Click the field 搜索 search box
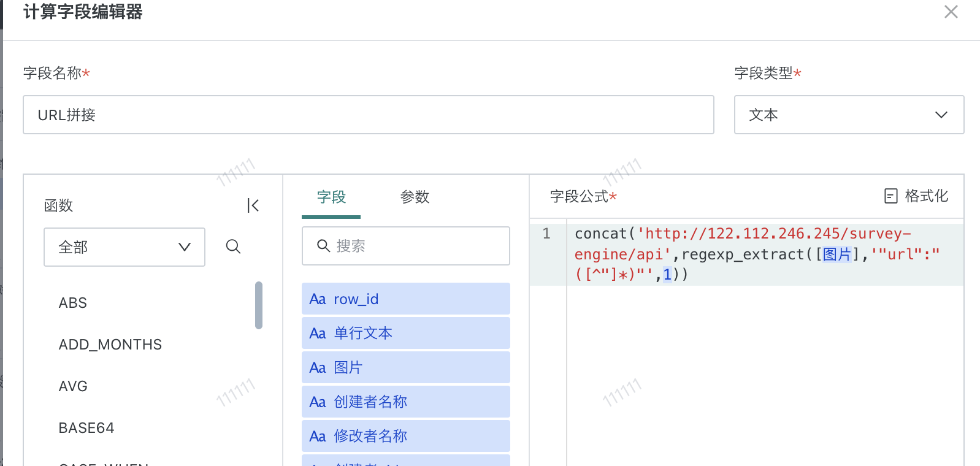The width and height of the screenshot is (980, 466). point(405,246)
